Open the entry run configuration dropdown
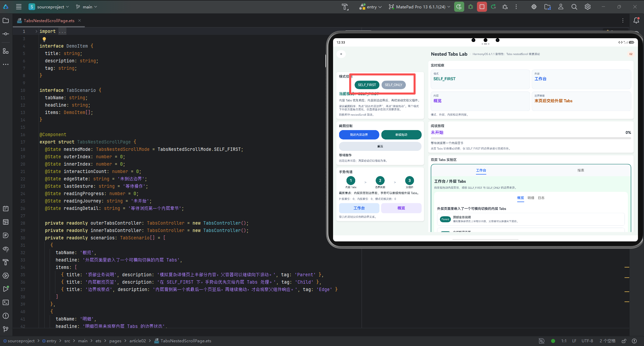Screen dimensions: 644x346 tap(371, 7)
